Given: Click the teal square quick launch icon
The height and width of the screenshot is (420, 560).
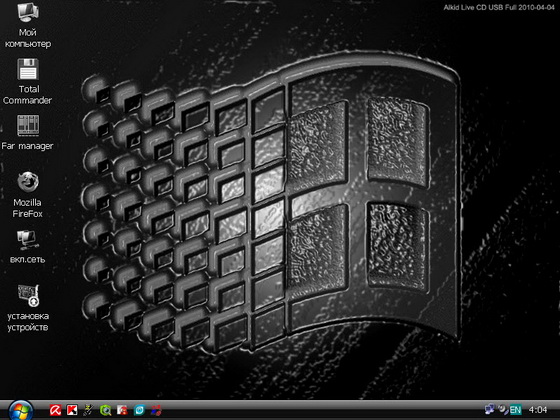Looking at the screenshot, I should click(139, 410).
